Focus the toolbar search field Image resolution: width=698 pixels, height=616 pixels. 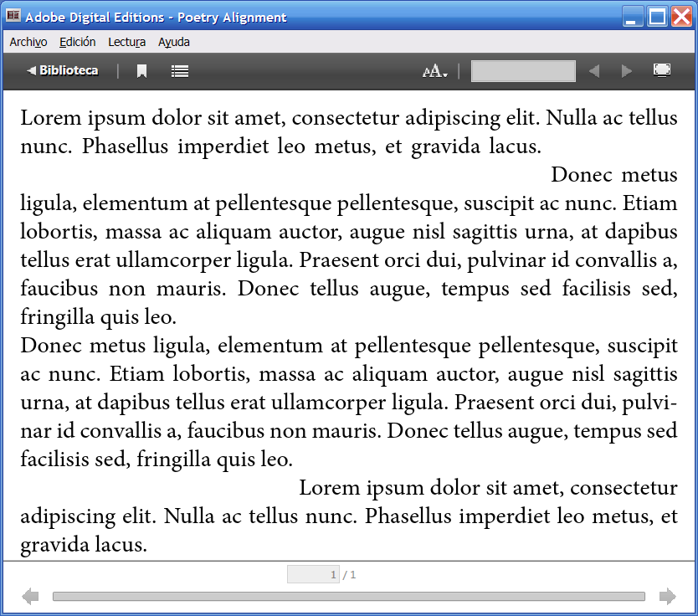click(523, 71)
